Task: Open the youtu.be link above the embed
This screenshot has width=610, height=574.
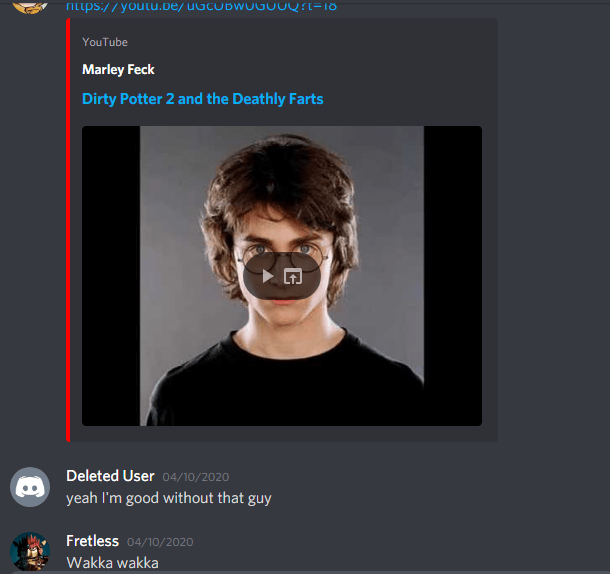Action: [201, 6]
